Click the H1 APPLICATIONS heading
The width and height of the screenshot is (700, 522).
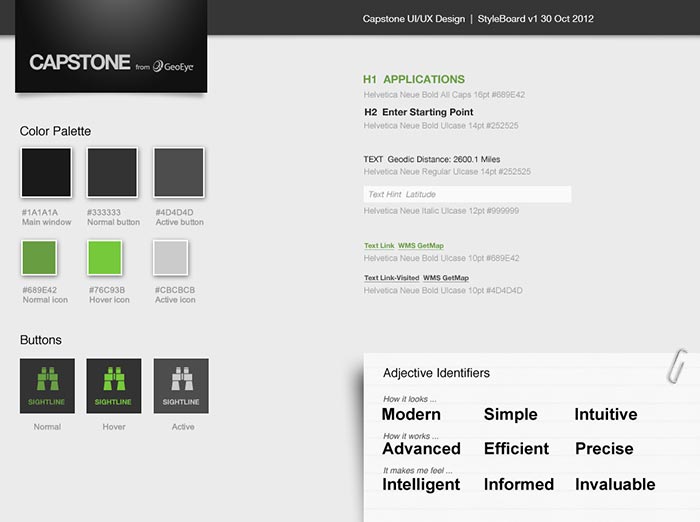point(414,79)
